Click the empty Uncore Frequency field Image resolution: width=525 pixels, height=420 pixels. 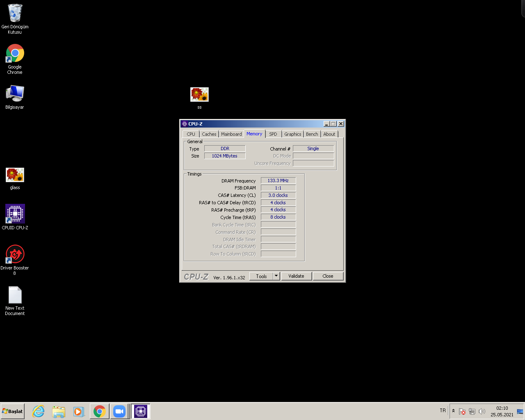tap(313, 163)
